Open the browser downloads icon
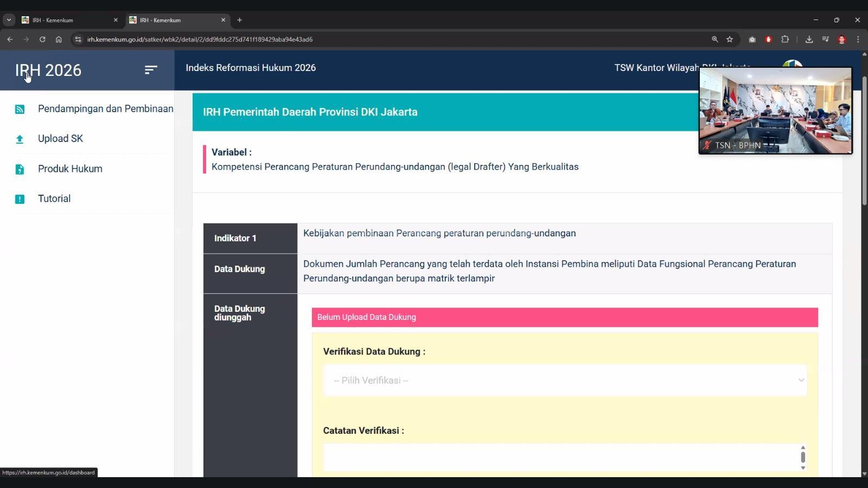The width and height of the screenshot is (868, 488). tap(809, 39)
